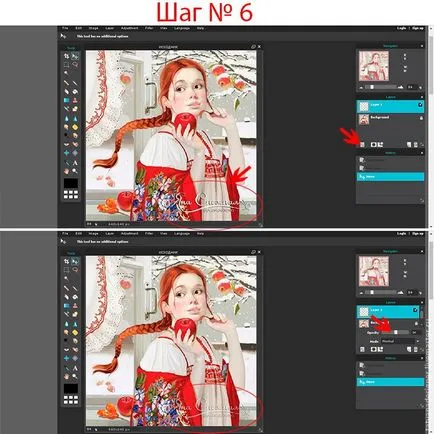Pick the Wand tool in the upper editor toolbar

point(66,73)
